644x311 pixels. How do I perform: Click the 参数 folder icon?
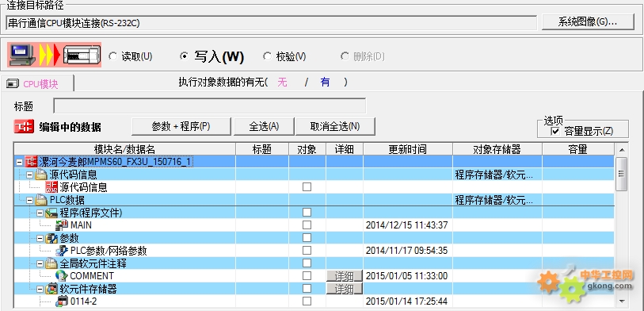51,238
